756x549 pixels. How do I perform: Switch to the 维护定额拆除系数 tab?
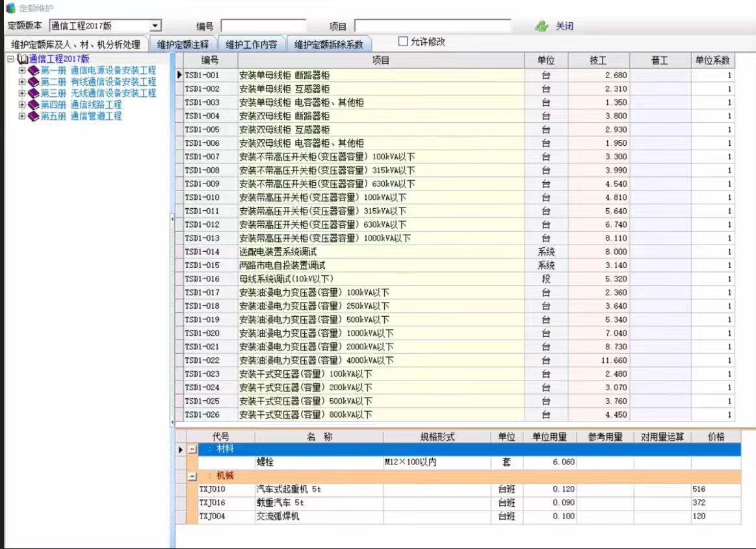[330, 45]
